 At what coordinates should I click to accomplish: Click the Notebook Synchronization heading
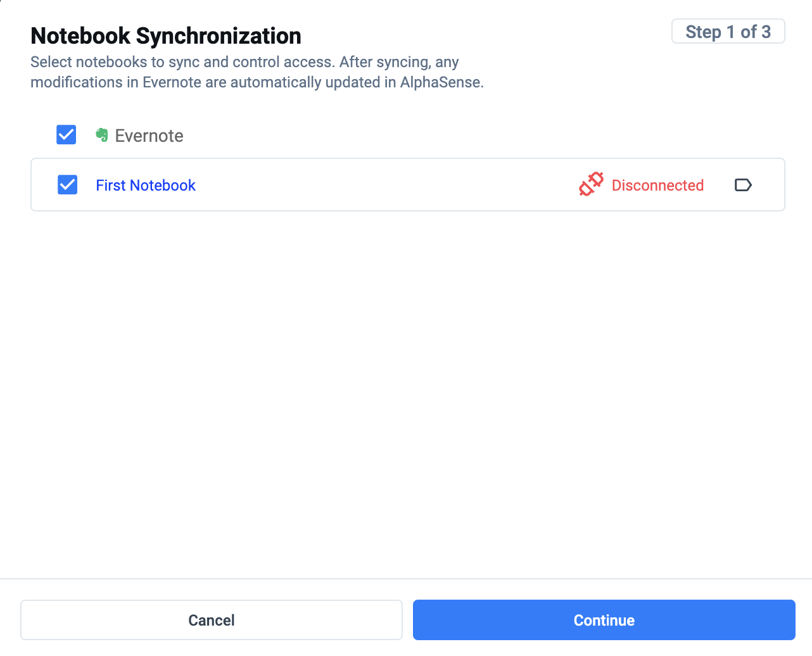point(166,36)
